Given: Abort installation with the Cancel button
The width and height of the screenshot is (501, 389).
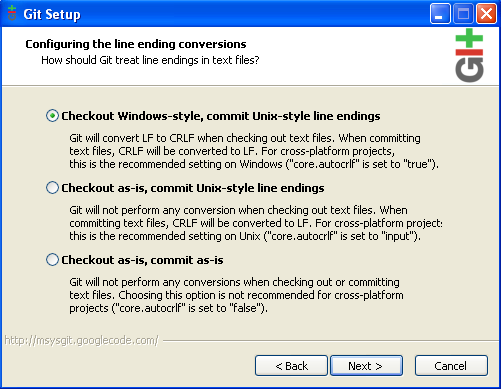Looking at the screenshot, I should (x=451, y=366).
